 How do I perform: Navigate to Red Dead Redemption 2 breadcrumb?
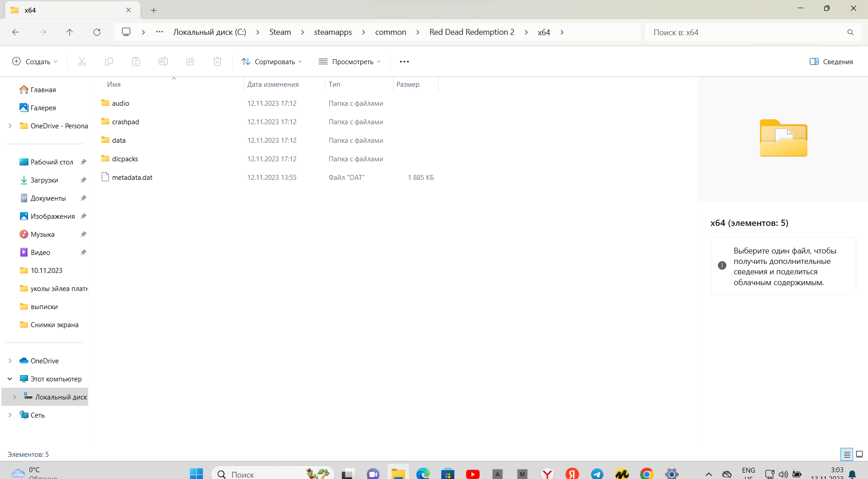point(472,32)
